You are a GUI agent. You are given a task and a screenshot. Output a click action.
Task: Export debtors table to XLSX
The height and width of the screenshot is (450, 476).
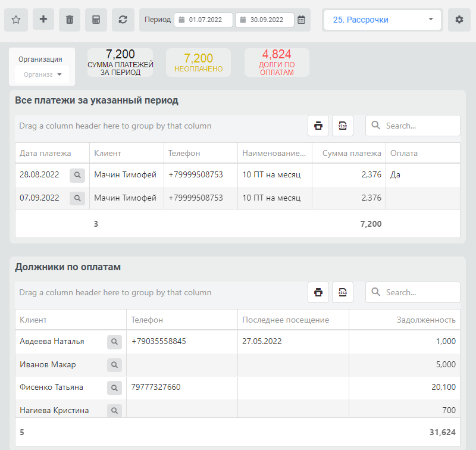coord(343,292)
